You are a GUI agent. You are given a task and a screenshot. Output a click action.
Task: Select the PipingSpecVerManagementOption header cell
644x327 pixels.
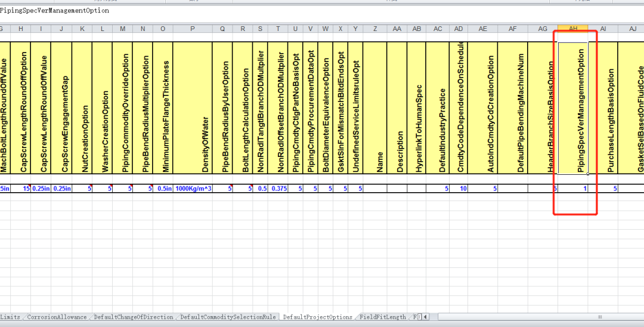tap(573, 107)
